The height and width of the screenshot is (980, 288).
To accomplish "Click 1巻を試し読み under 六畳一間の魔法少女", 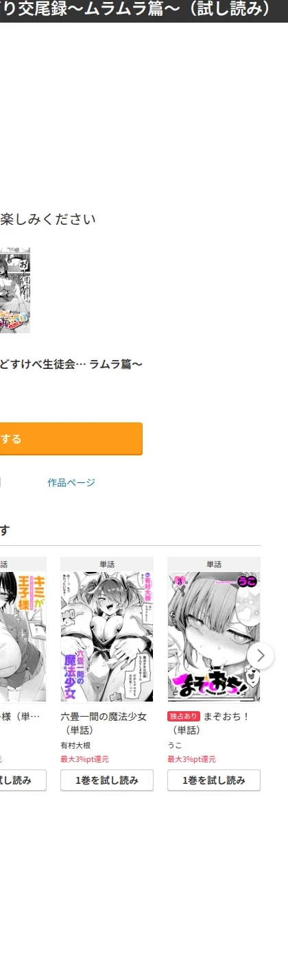I will [x=107, y=780].
